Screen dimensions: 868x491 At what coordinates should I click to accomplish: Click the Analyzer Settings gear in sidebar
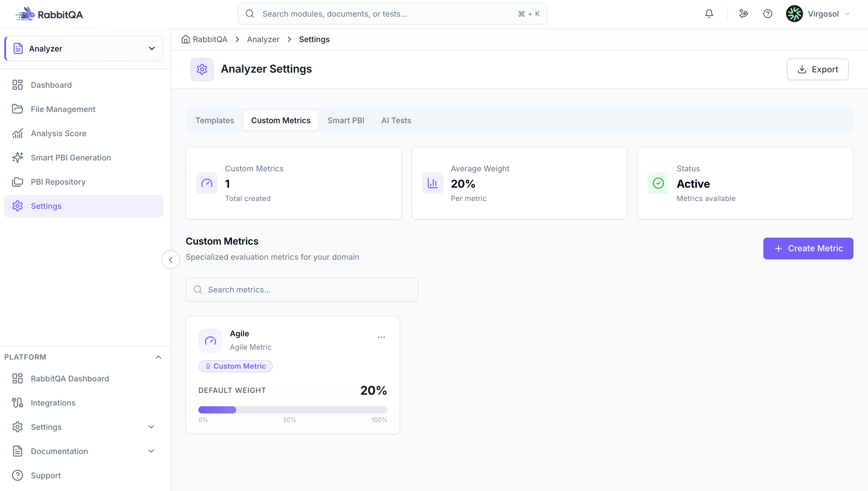coord(17,206)
